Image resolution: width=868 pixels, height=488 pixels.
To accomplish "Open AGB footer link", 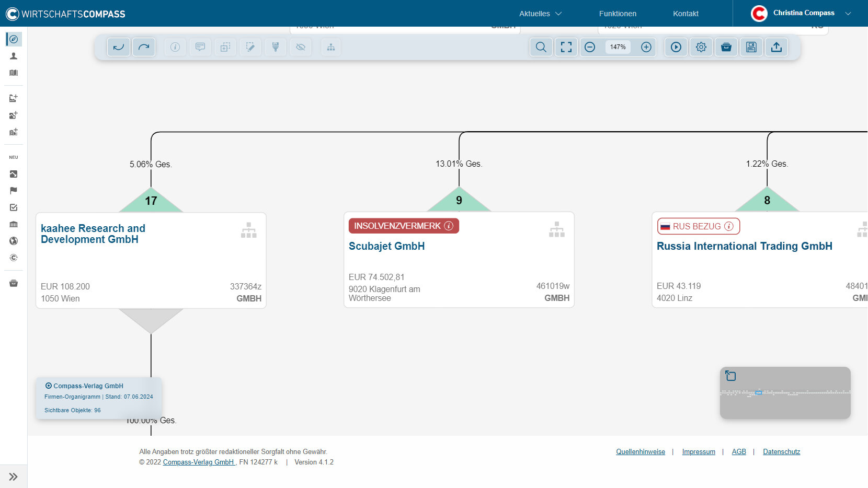I will pos(739,452).
